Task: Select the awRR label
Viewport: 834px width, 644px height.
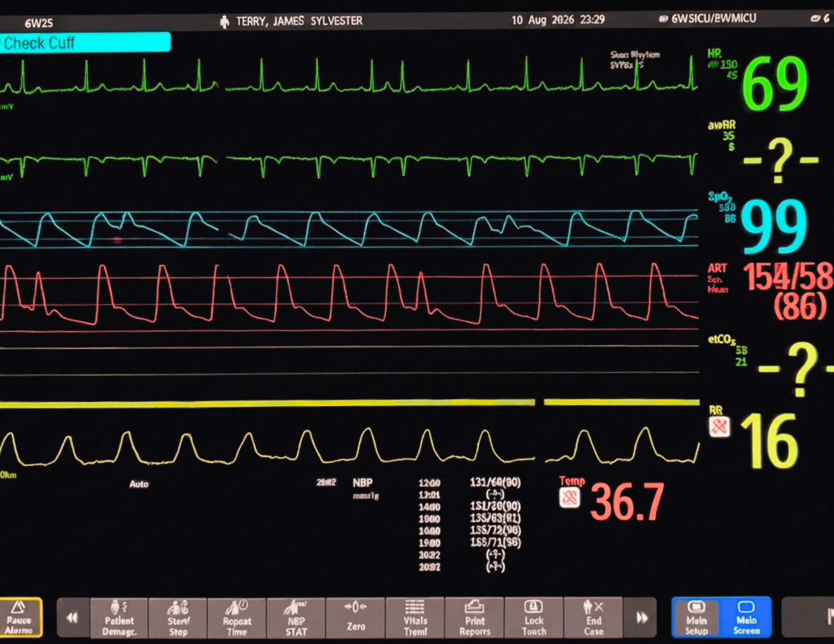Action: pyautogui.click(x=721, y=125)
